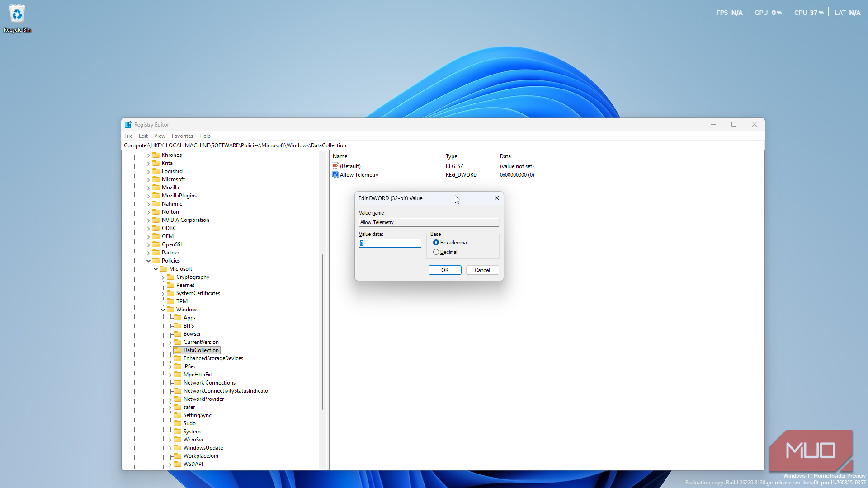The height and width of the screenshot is (488, 868).
Task: Open the File menu
Action: (x=128, y=136)
